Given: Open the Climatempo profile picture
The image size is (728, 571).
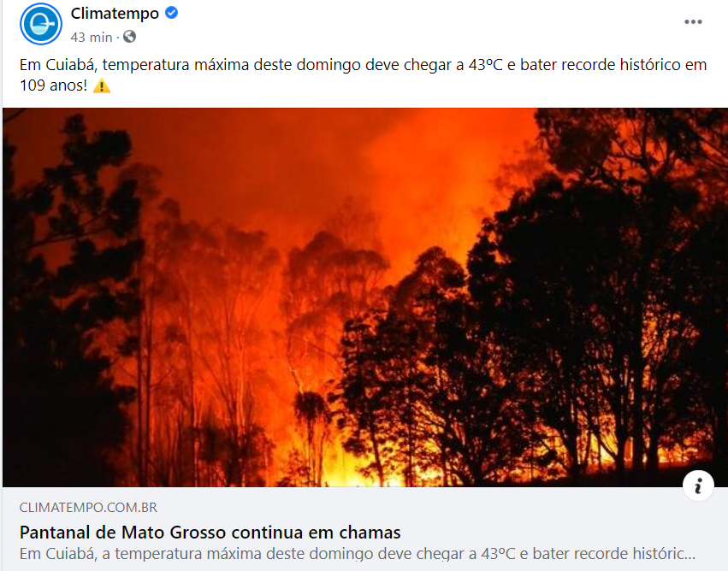Looking at the screenshot, I should click(41, 24).
